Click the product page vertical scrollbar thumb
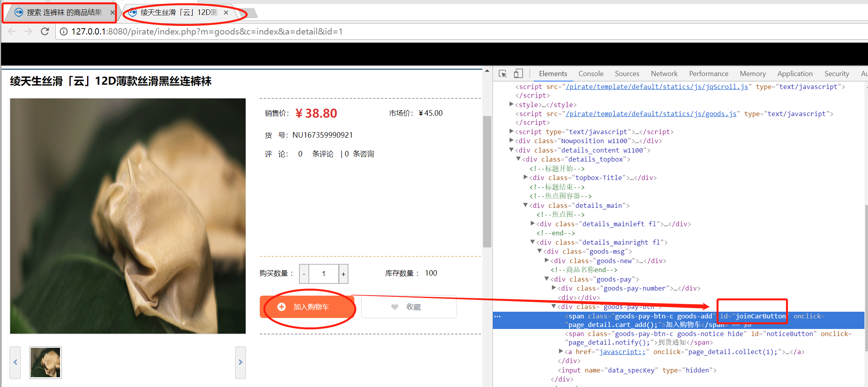868x387 pixels. pos(487,182)
